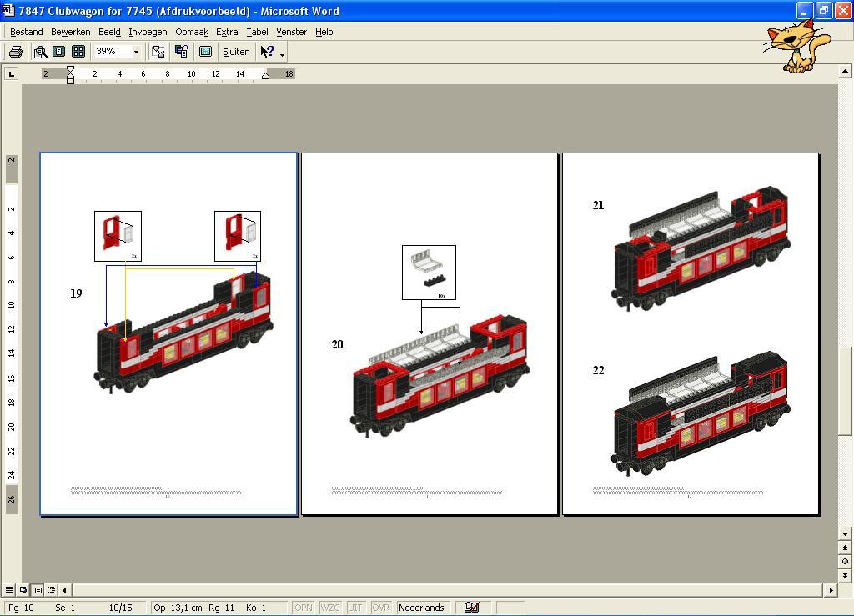The width and height of the screenshot is (854, 616).
Task: Select the page with steps 21 and 22
Action: [691, 333]
